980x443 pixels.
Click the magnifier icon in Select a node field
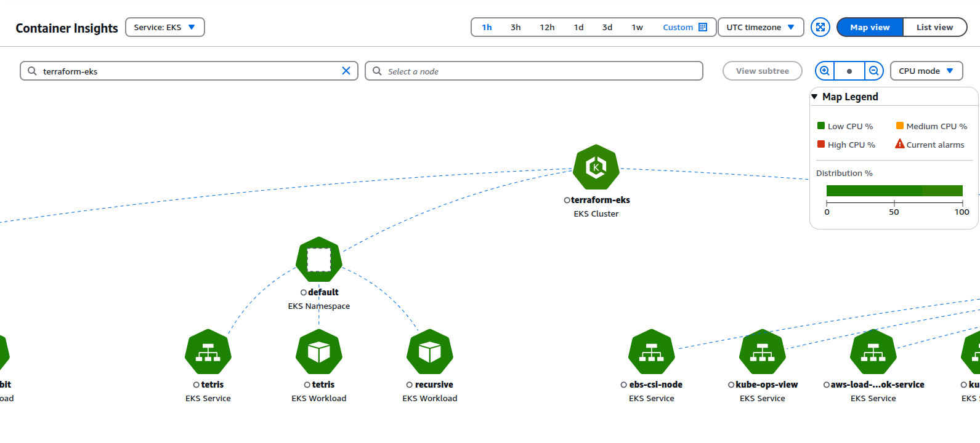(x=377, y=71)
